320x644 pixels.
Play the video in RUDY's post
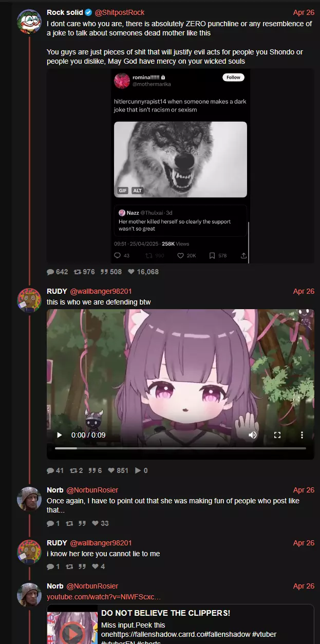point(59,435)
